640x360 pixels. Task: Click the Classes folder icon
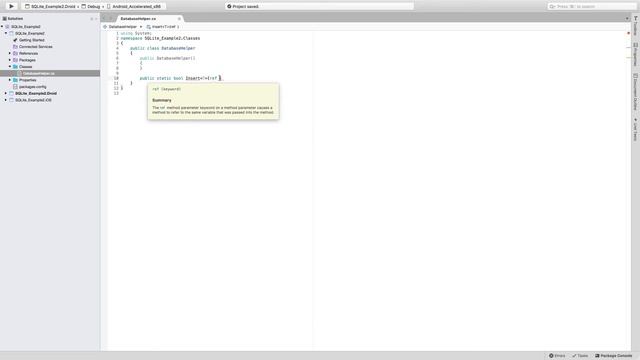click(15, 67)
